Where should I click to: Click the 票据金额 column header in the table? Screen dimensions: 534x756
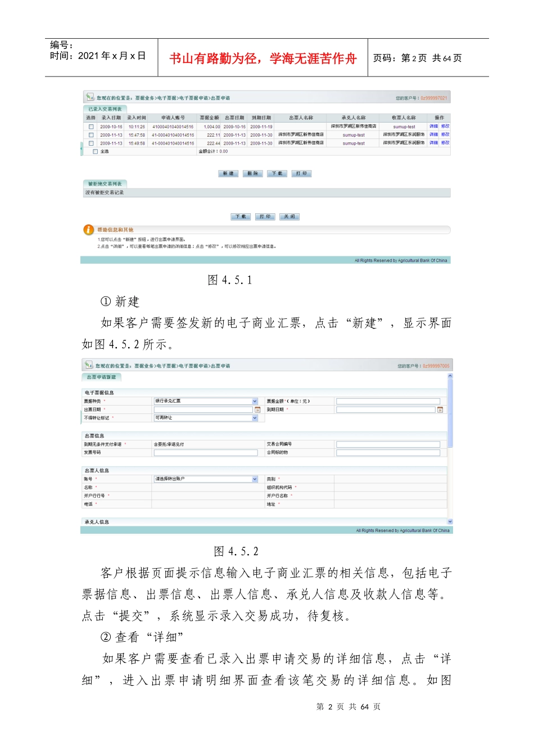pos(209,118)
